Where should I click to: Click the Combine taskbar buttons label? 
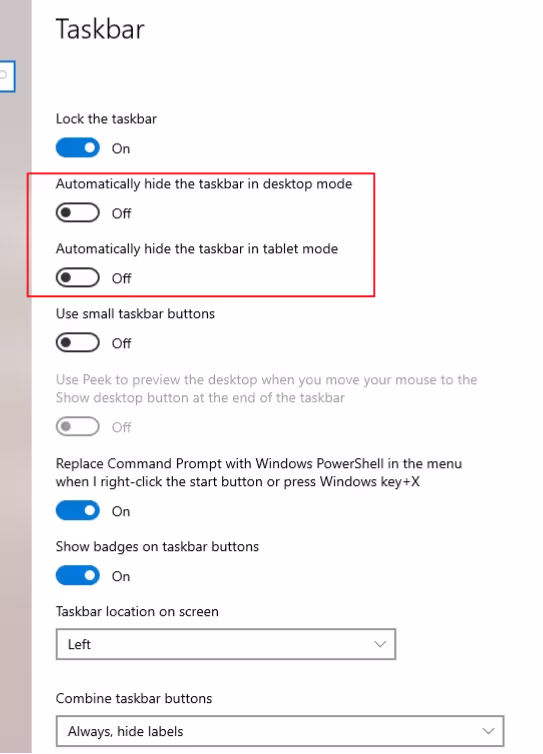(134, 698)
